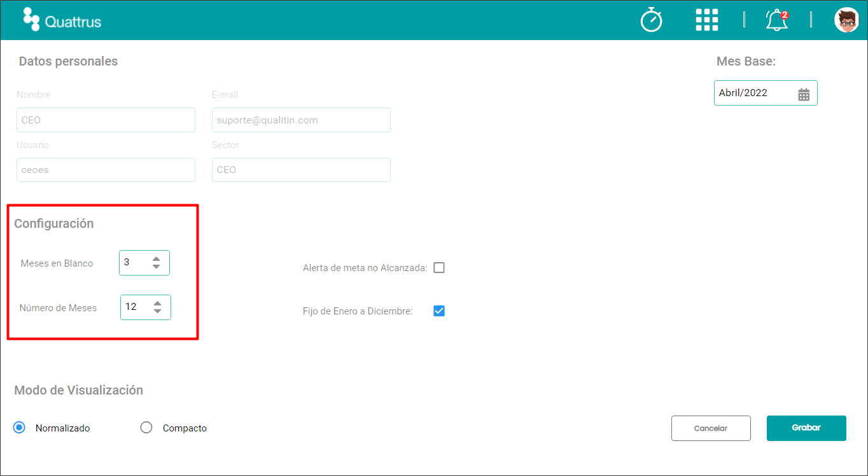This screenshot has height=476, width=868.
Task: Focus the Nombre input field
Action: click(x=106, y=120)
